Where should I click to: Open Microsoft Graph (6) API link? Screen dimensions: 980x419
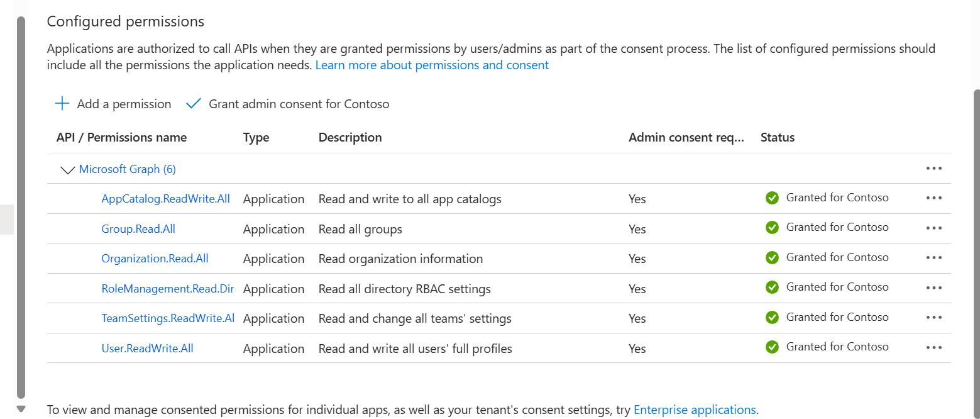[x=127, y=169]
